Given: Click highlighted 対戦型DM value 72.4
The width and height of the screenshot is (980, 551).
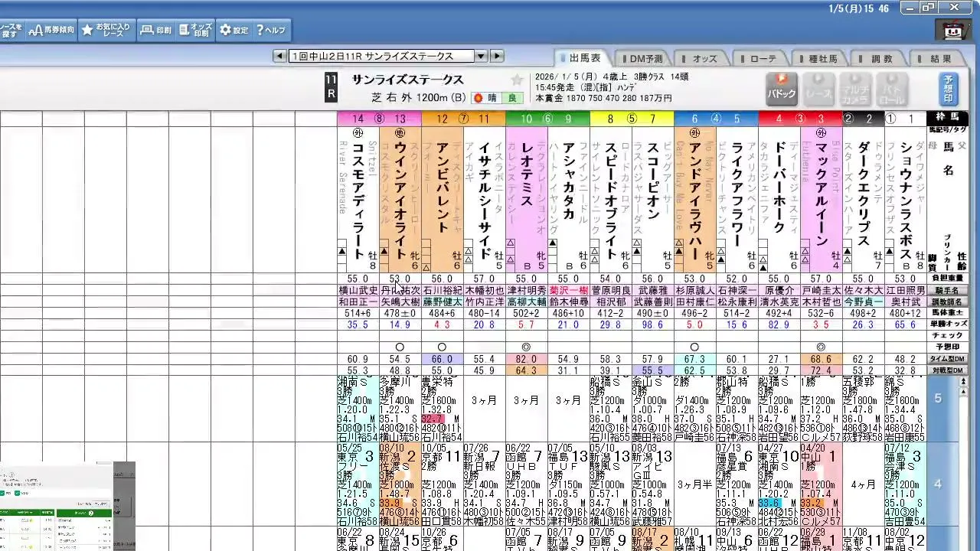Looking at the screenshot, I should (822, 370).
